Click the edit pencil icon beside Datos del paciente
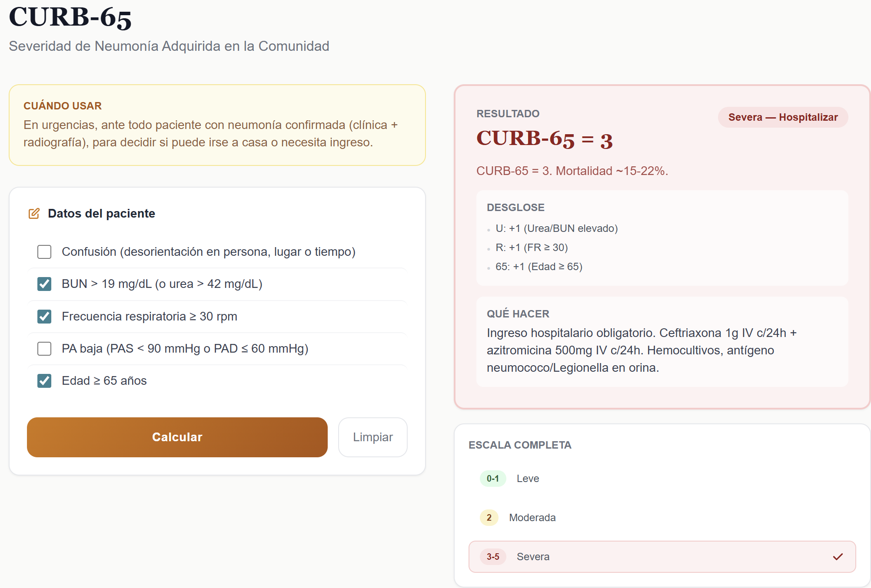This screenshot has width=871, height=588. tap(34, 214)
